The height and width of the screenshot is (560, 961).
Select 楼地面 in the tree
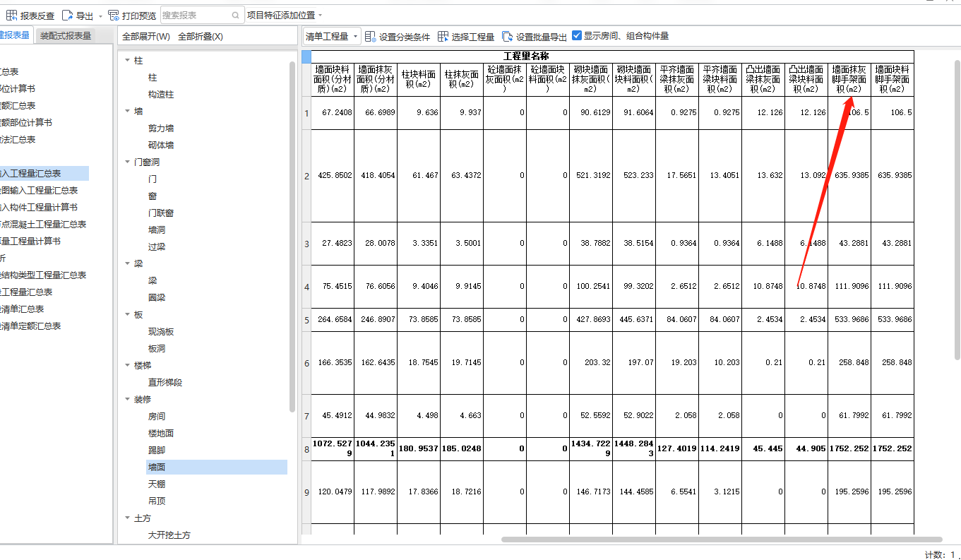click(x=161, y=434)
